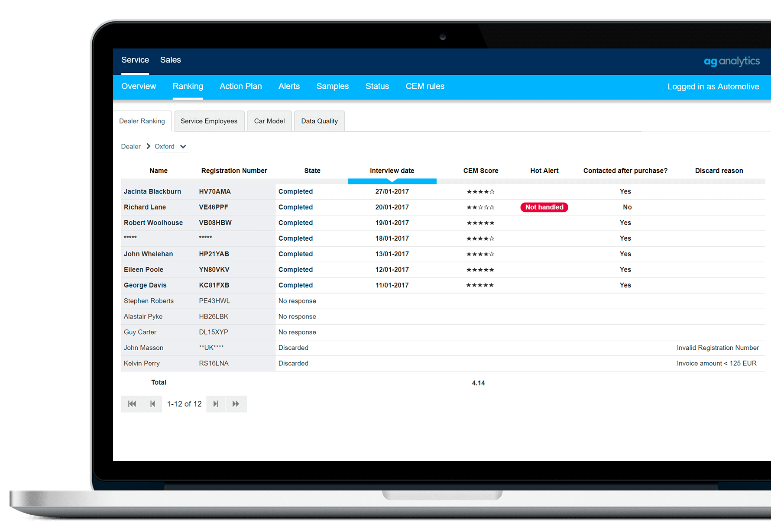Click total CEM score 4.14
Viewport: 771px width, 532px height.
pyautogui.click(x=478, y=383)
